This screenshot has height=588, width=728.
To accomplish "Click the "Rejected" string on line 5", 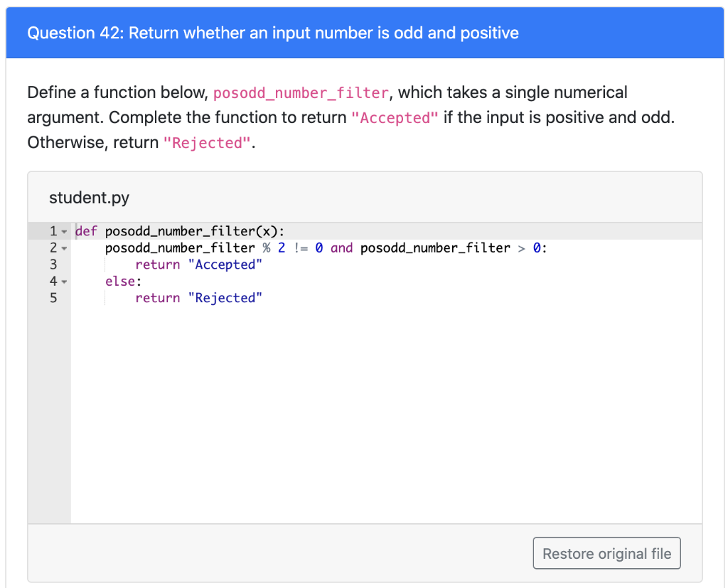I will pyautogui.click(x=225, y=297).
